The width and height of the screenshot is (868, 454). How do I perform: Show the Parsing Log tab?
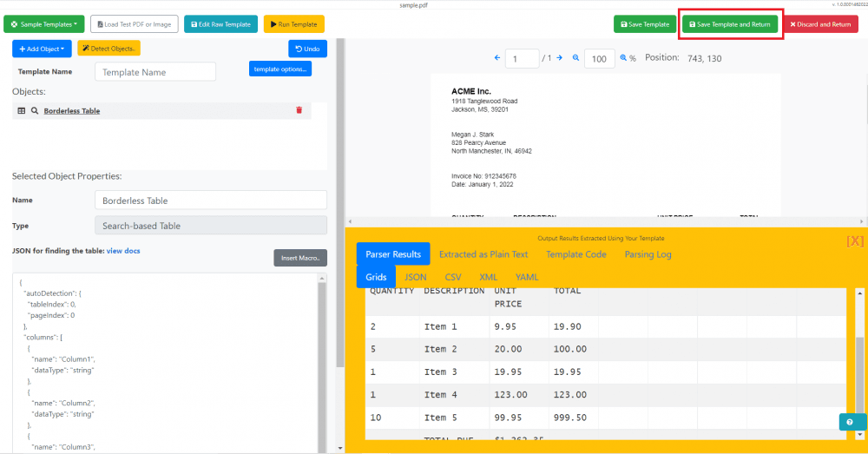(x=648, y=254)
